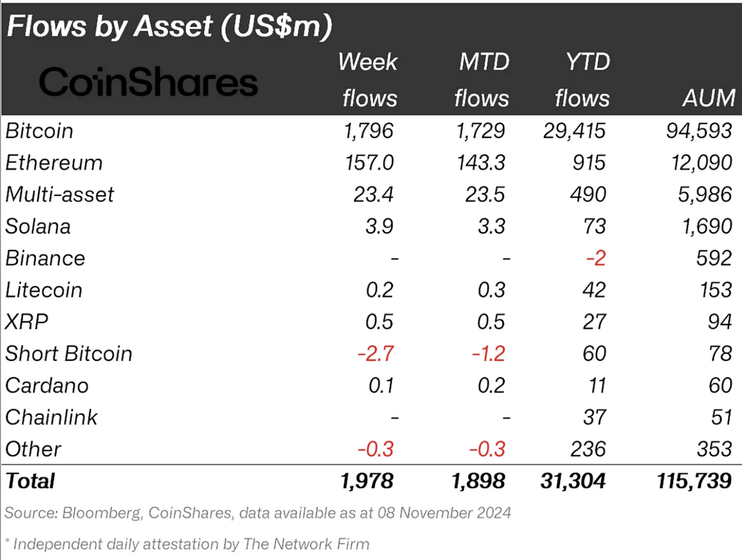Select the YTD flows column header
The width and height of the screenshot is (742, 560).
coord(584,80)
